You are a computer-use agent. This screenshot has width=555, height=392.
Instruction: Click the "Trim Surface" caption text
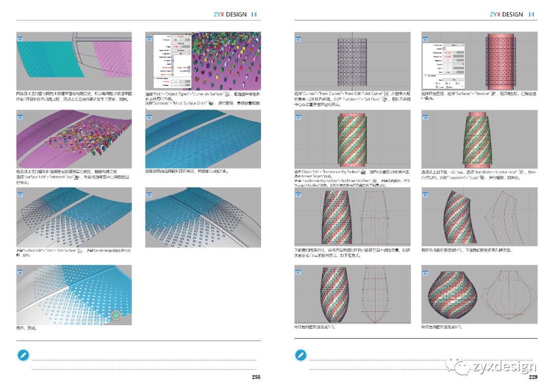coord(67,251)
